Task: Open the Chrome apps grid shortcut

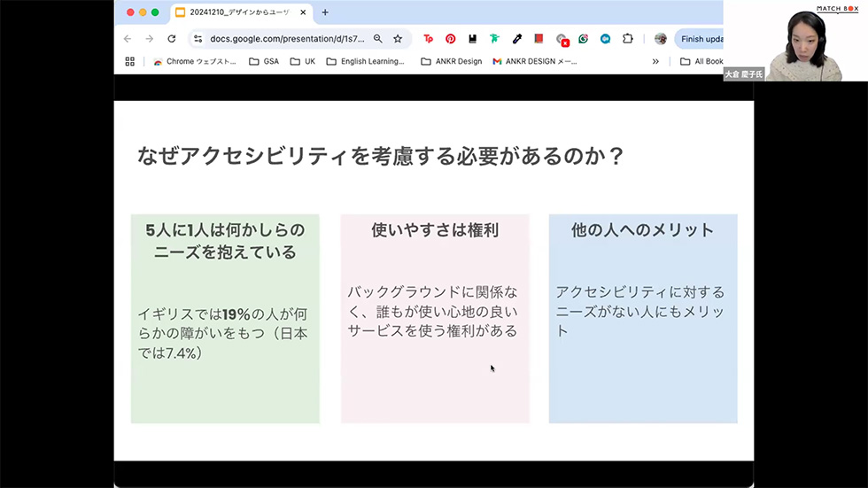Action: point(129,61)
